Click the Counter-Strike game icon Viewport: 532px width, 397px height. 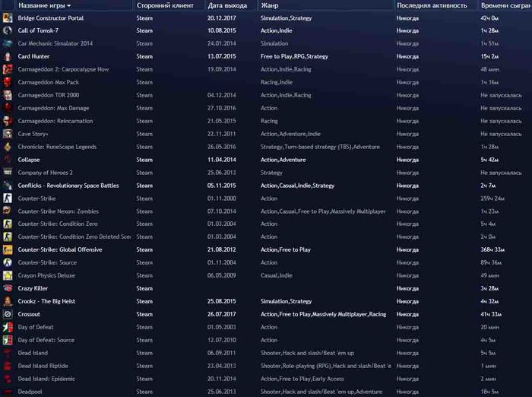pyautogui.click(x=8, y=198)
